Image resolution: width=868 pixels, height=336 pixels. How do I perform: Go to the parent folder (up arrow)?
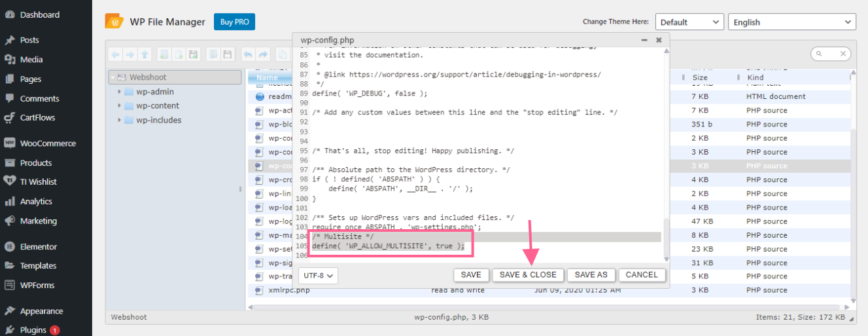point(145,54)
